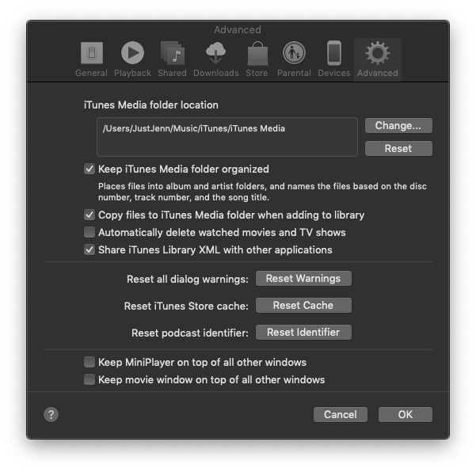Click the "Reset all dialog warnings:" label
Image resolution: width=476 pixels, height=472 pixels.
187,279
